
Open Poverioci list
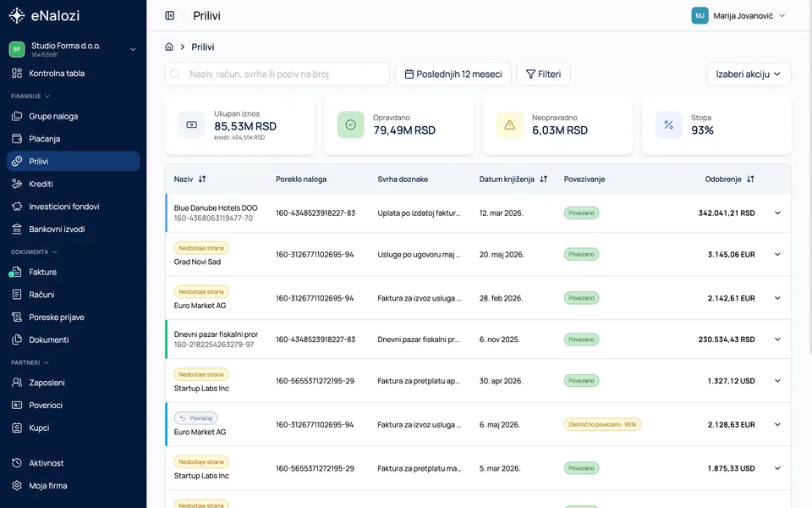tap(73, 405)
